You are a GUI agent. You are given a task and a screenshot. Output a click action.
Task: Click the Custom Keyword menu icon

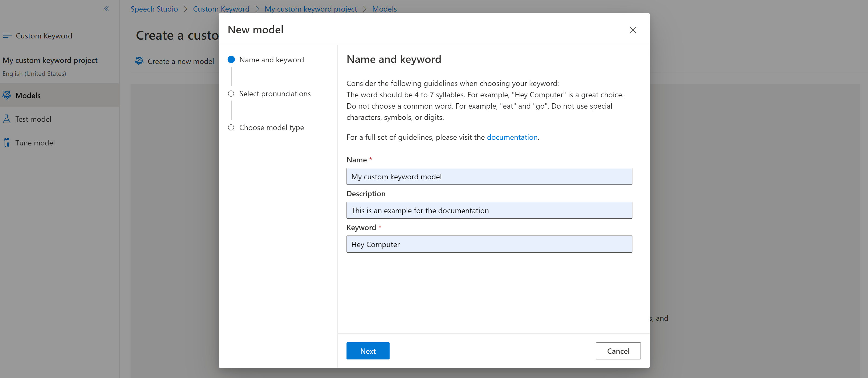click(x=7, y=35)
